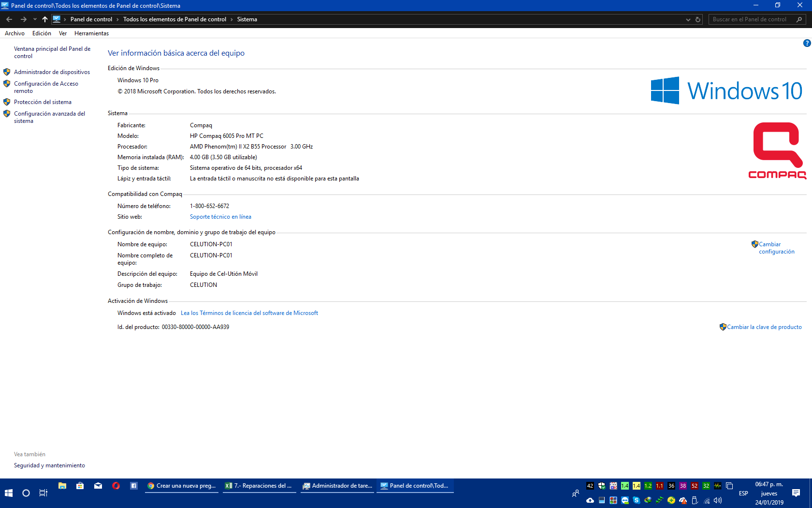Open Protección del sistema link
The width and height of the screenshot is (812, 508).
[x=43, y=102]
